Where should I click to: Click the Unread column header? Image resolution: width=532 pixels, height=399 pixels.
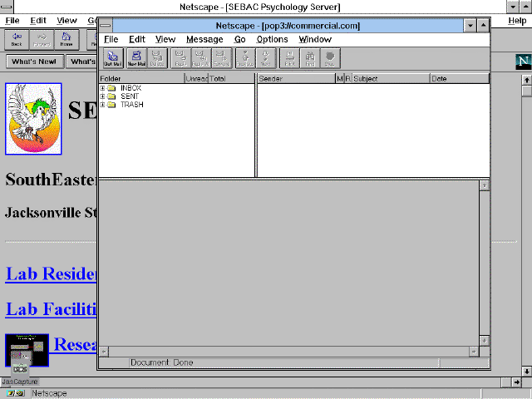(197, 79)
